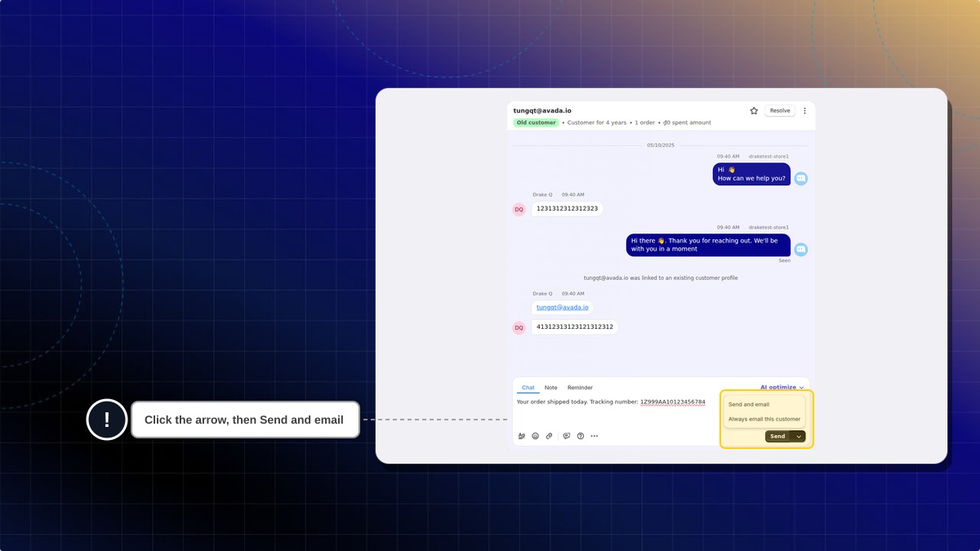Click inside the message text field
The height and width of the screenshot is (551, 980).
pos(617,412)
